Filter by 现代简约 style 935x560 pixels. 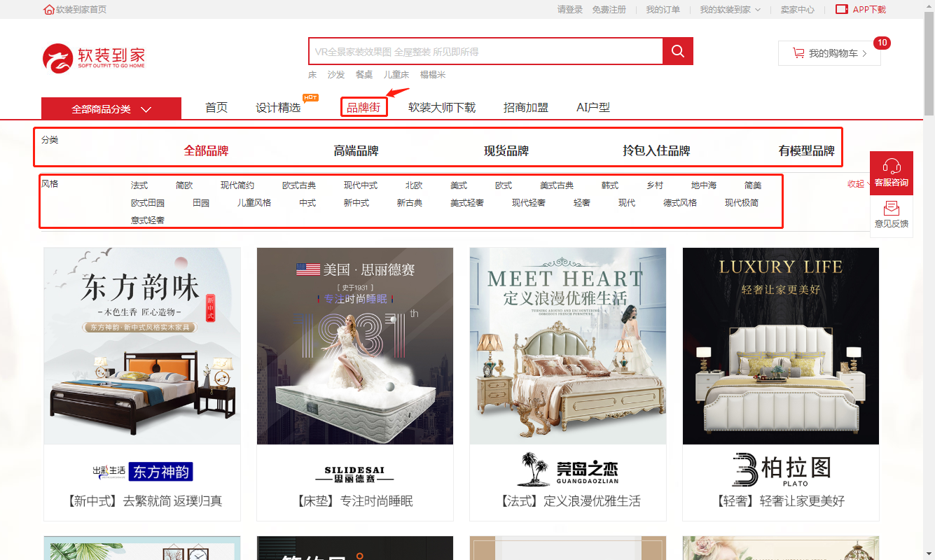tap(237, 185)
